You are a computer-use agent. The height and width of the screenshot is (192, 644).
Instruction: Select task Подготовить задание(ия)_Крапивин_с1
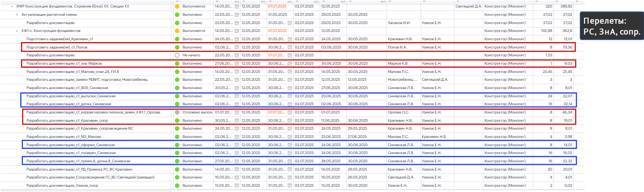click(x=60, y=39)
